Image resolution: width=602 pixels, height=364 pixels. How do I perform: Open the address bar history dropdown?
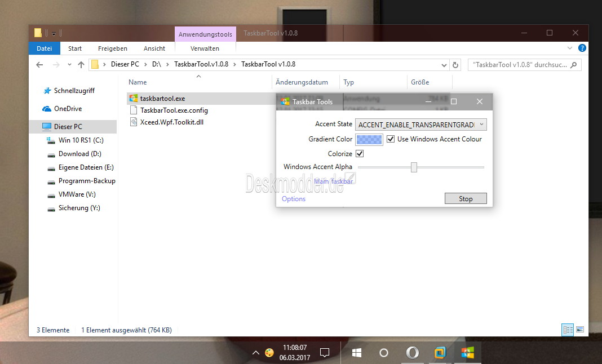444,65
